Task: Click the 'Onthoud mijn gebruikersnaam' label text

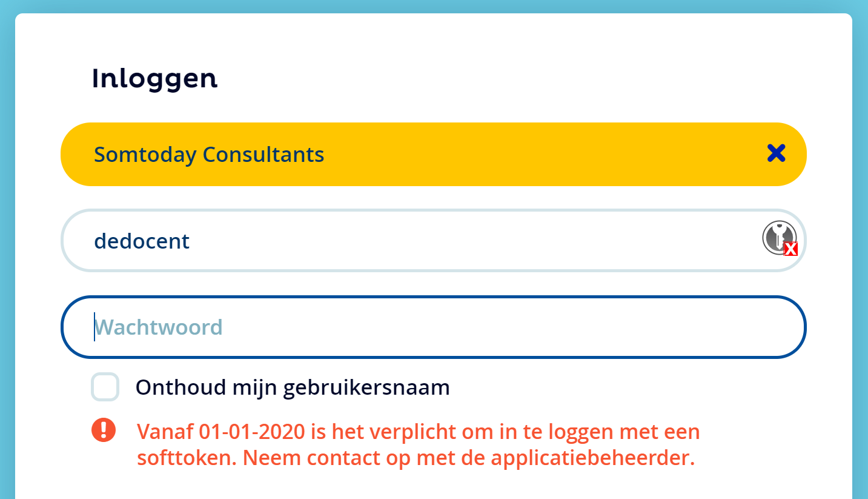Action: (293, 387)
